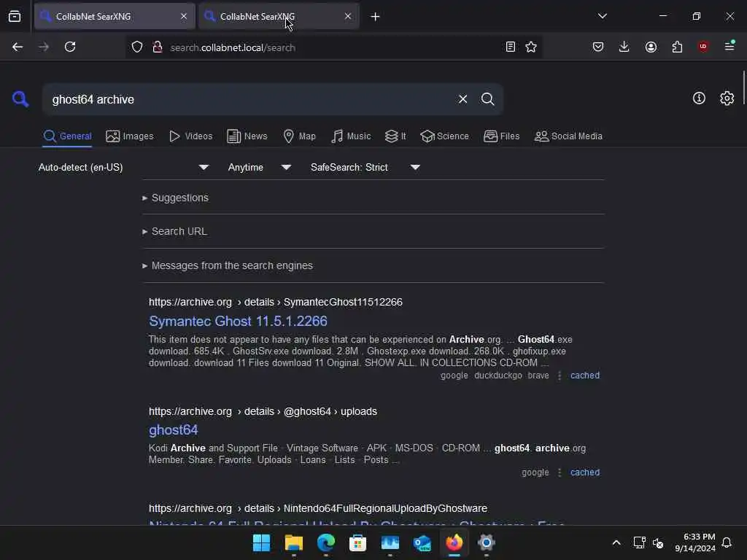Open the extensions puzzle icon
Screen dimensions: 747x560
tap(677, 47)
